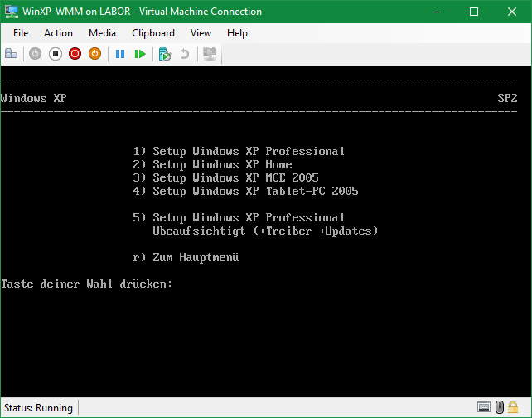Click the greyed-out Start power icon

point(35,54)
